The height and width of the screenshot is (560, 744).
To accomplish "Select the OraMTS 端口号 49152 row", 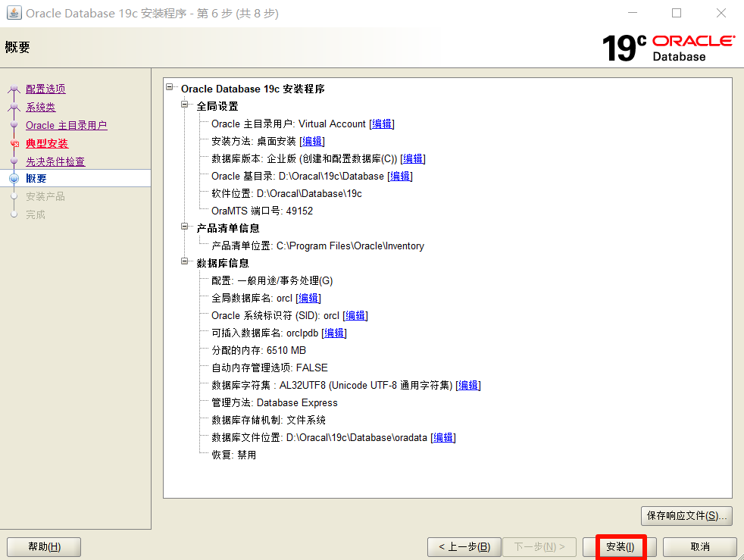I will (262, 211).
